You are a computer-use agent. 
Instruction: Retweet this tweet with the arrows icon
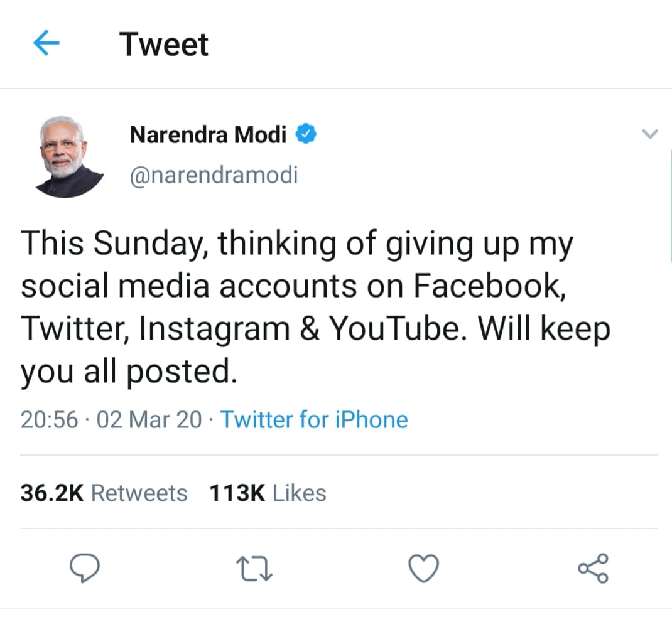click(256, 569)
